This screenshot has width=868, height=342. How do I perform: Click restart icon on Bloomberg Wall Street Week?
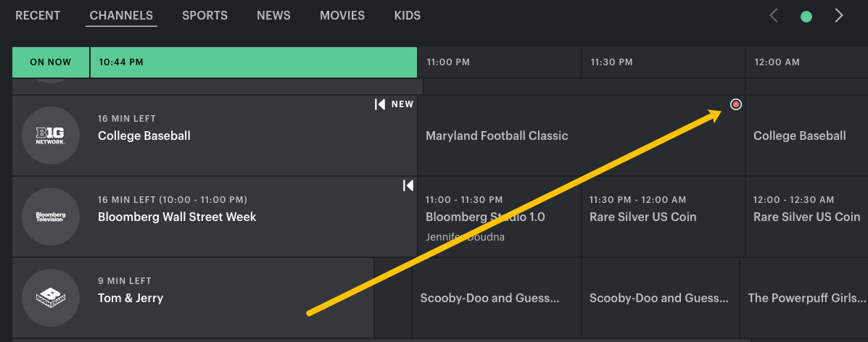[408, 185]
